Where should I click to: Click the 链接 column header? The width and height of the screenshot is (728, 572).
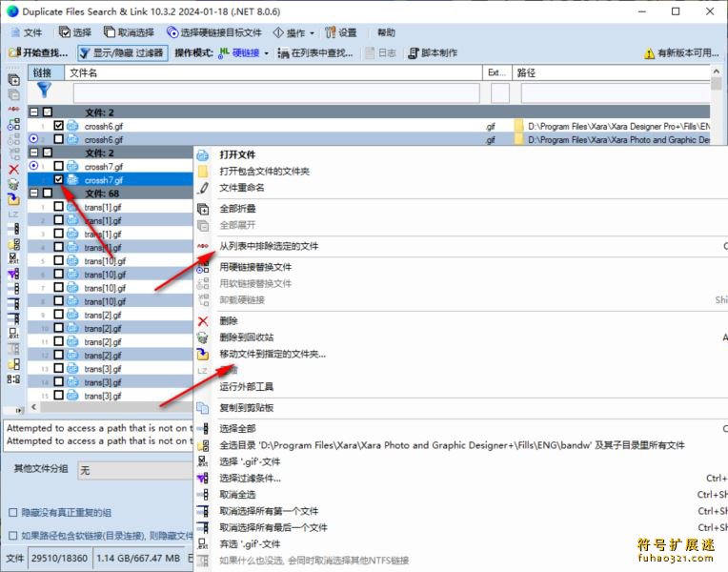click(46, 72)
